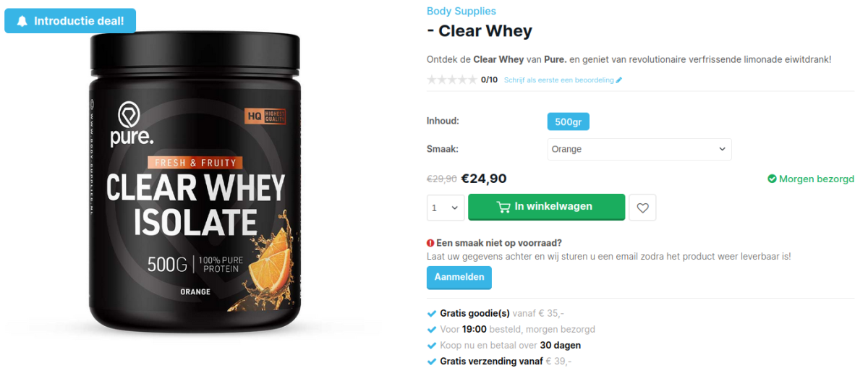Open the Smaak flavor dropdown showing Orange
This screenshot has height=376, width=868.
tap(639, 149)
